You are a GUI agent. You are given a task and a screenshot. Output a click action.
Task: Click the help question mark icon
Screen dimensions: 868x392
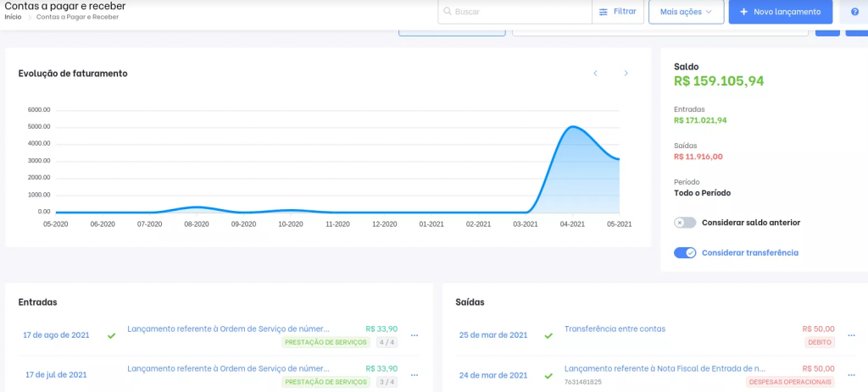pyautogui.click(x=853, y=12)
